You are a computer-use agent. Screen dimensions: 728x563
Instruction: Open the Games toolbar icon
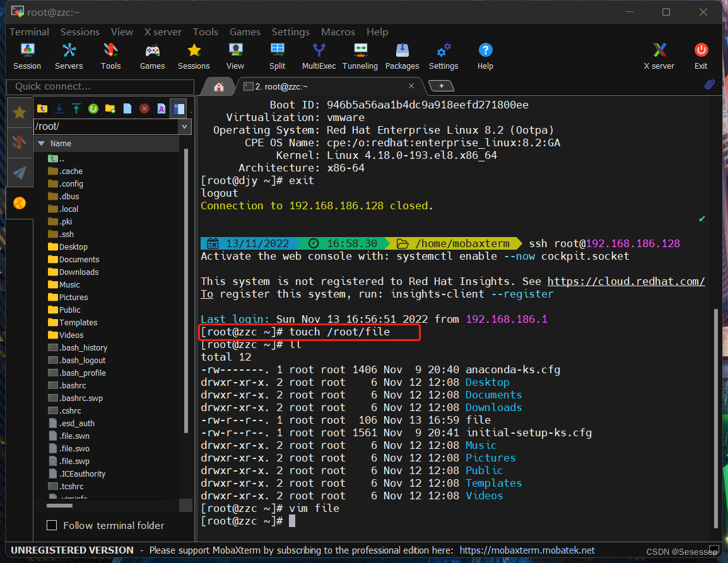(152, 56)
